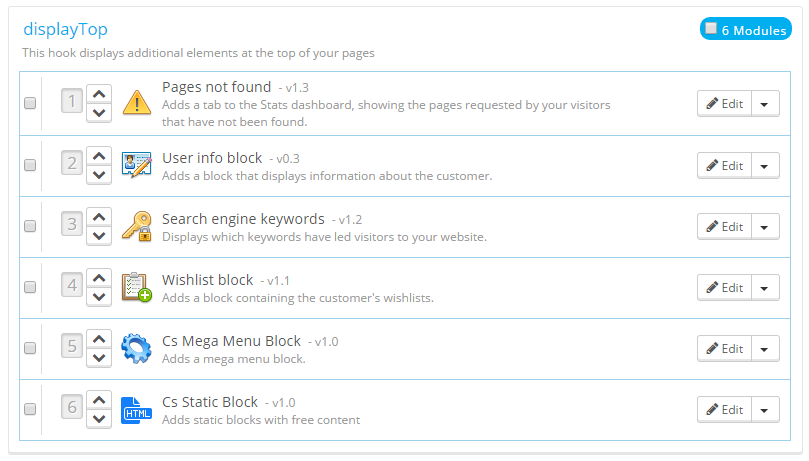Move Pages not found module down
Screen dimensions: 809x461
pyautogui.click(x=99, y=113)
